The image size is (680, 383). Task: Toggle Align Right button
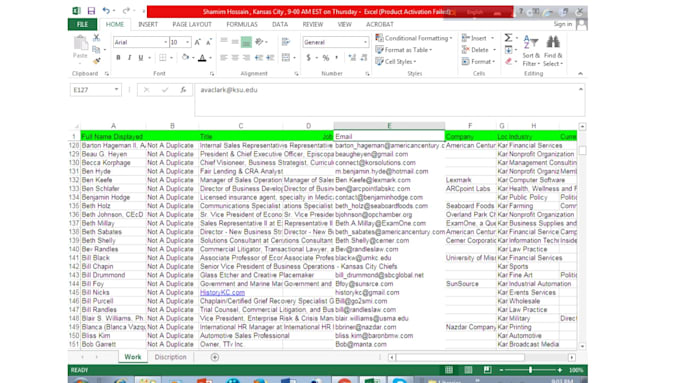pos(246,58)
